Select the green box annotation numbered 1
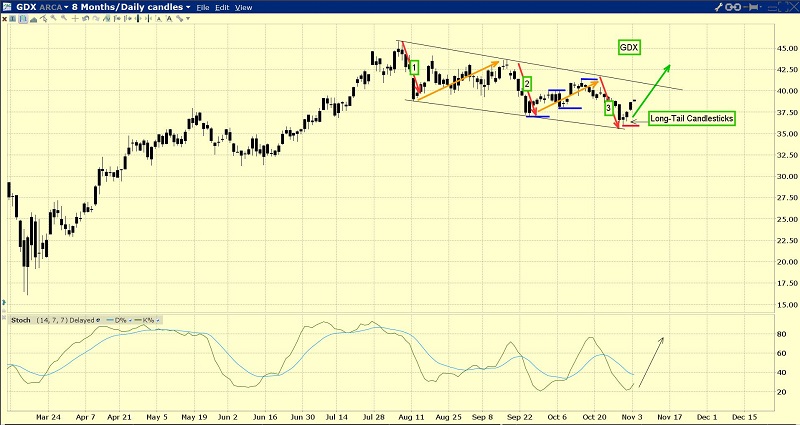Viewport: 800px width, 425px height. (x=414, y=67)
